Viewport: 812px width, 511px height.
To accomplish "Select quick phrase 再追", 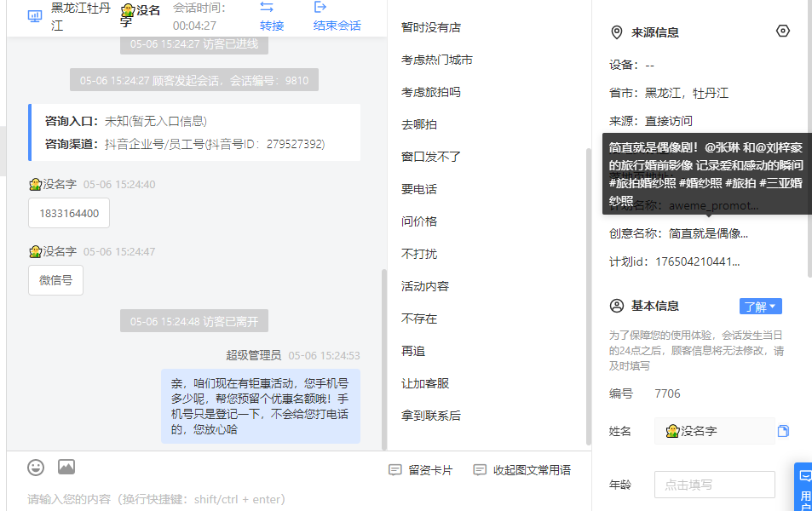I will (x=412, y=351).
